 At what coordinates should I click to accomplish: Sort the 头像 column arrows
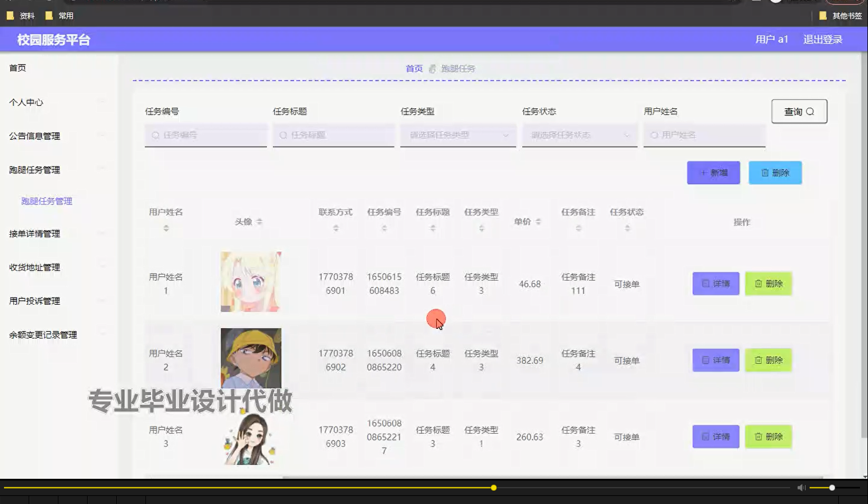[259, 222]
